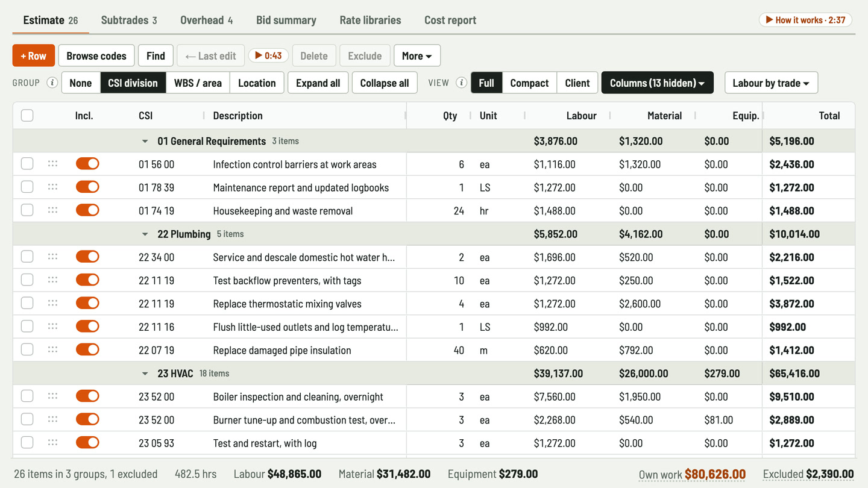Switch to Compact view
868x488 pixels.
529,83
